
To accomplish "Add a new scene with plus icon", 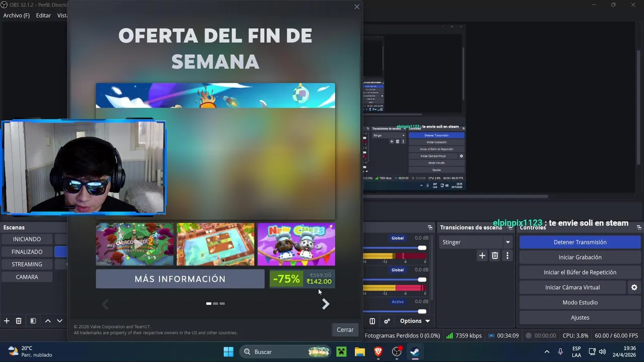I will 7,321.
